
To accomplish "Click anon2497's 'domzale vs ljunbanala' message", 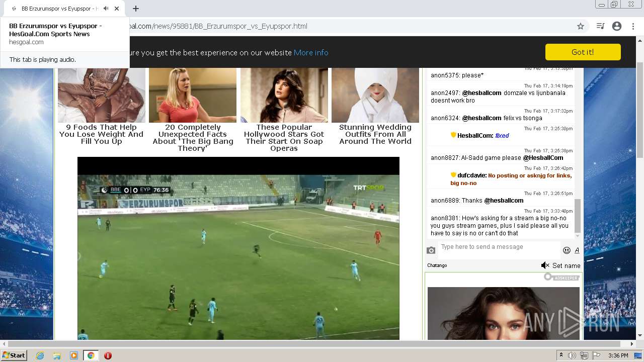I will (x=498, y=97).
